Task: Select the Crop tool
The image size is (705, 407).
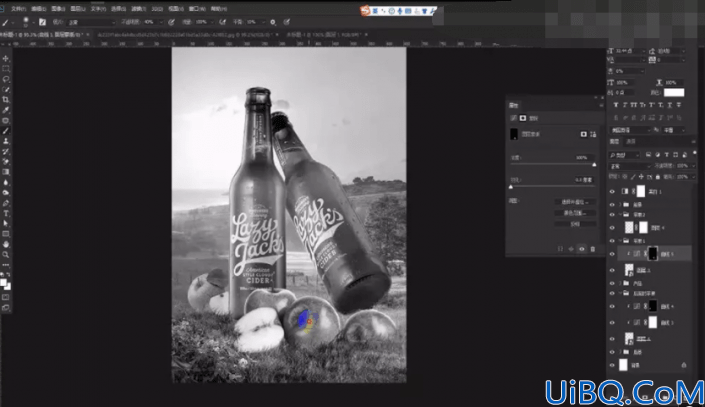Action: coord(6,100)
